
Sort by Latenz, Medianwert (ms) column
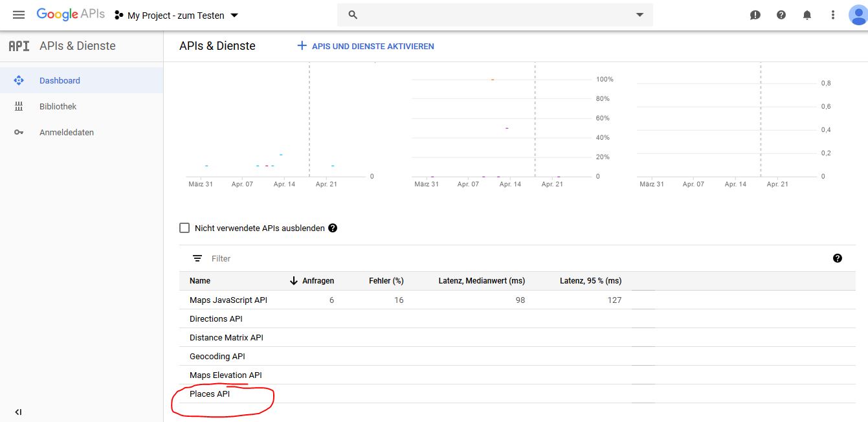[482, 281]
